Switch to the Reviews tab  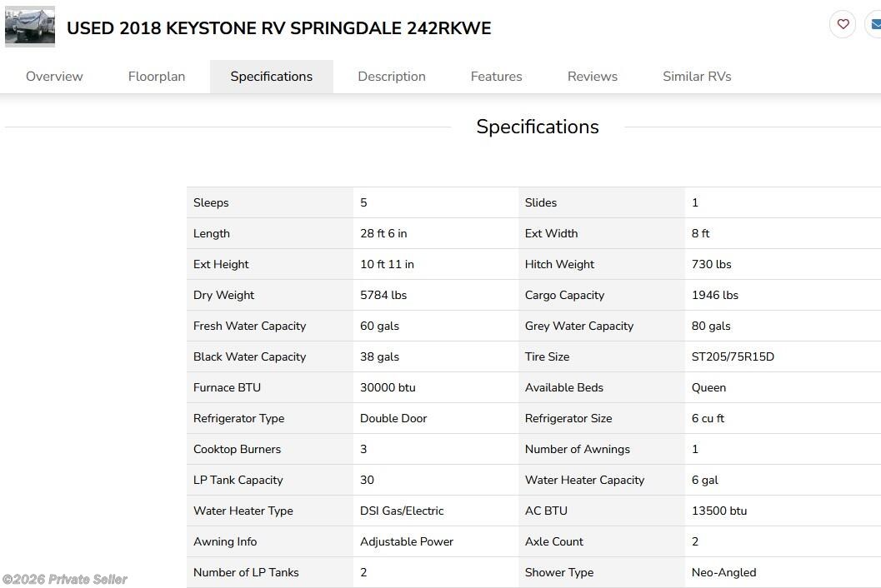point(592,76)
